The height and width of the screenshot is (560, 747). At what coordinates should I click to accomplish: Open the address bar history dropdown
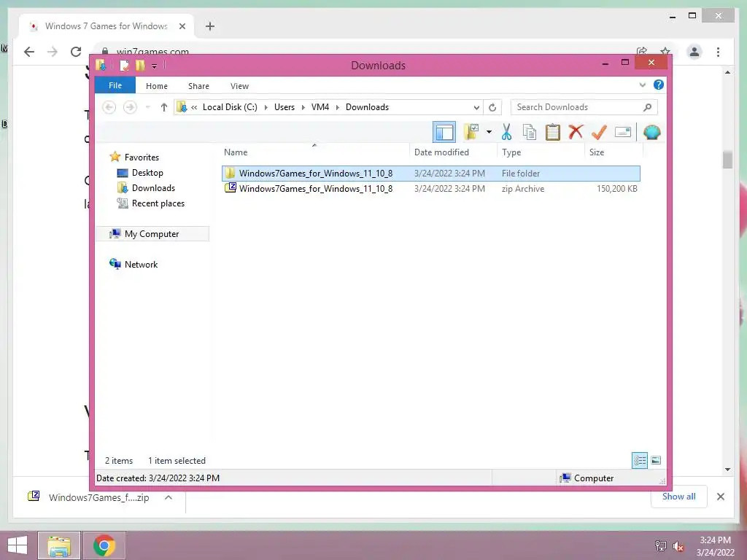476,108
